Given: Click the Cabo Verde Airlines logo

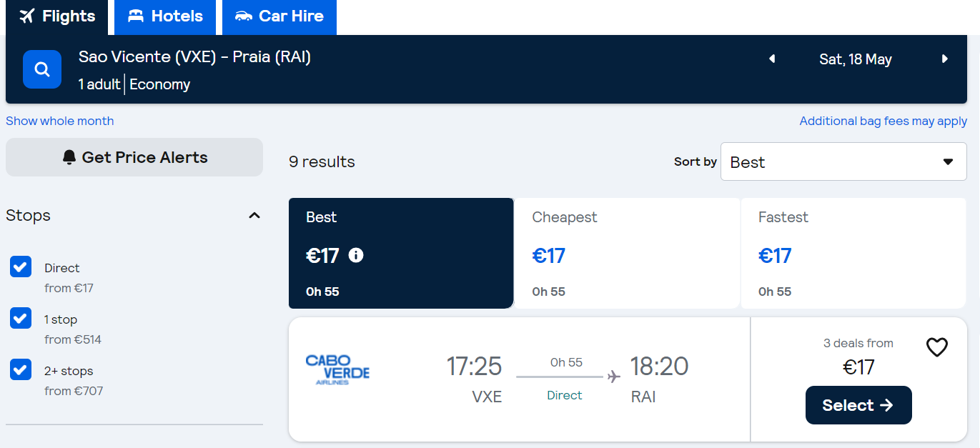Looking at the screenshot, I should (x=337, y=369).
